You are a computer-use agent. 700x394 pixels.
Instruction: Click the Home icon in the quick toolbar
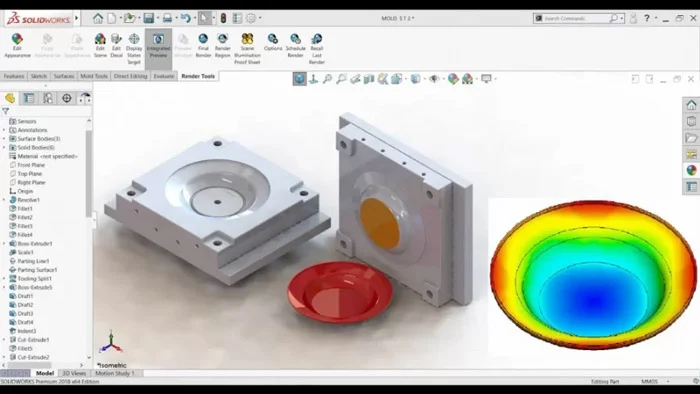click(x=98, y=18)
